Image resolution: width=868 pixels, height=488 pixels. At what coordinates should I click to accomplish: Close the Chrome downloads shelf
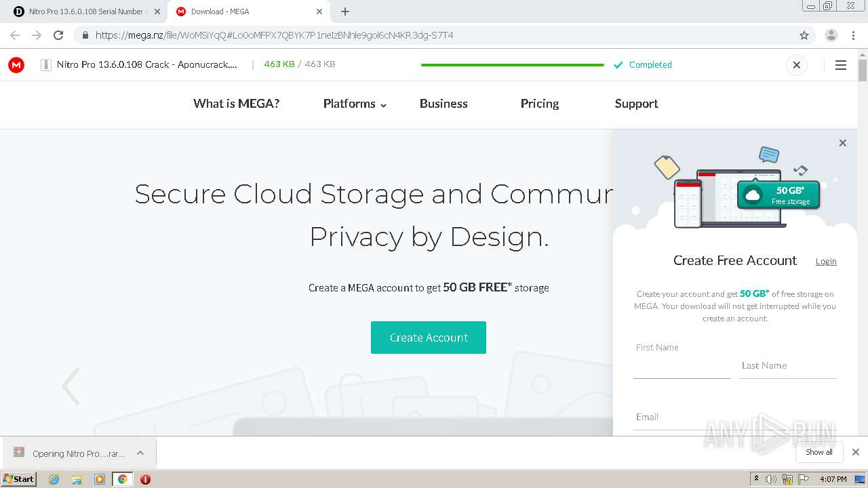click(856, 452)
